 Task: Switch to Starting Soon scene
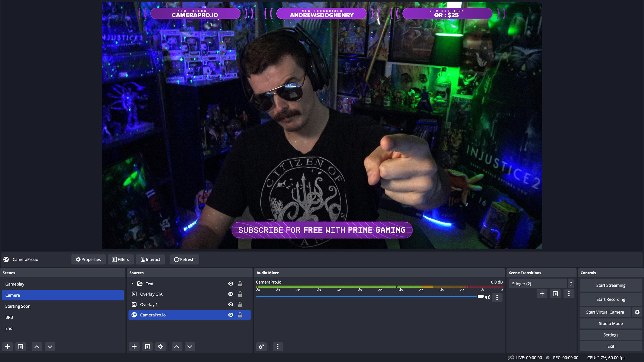(63, 306)
